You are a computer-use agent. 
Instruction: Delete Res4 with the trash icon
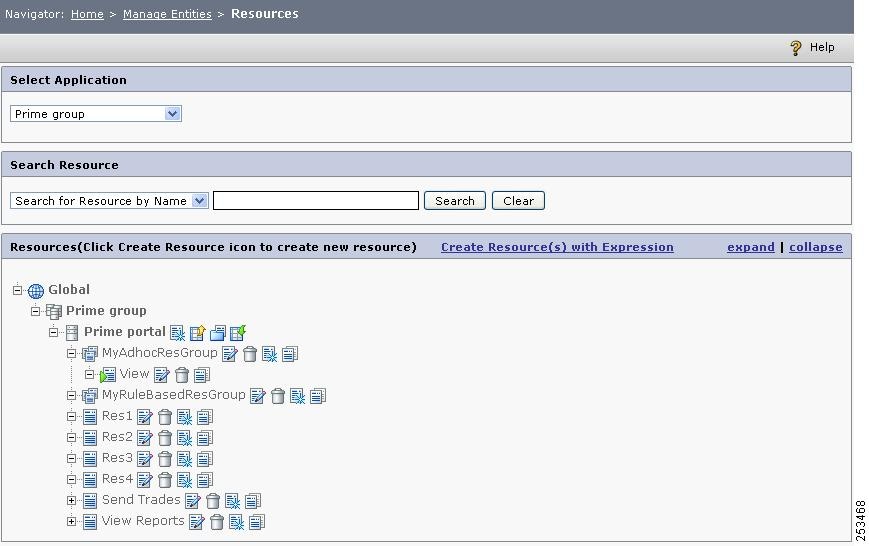coord(165,480)
